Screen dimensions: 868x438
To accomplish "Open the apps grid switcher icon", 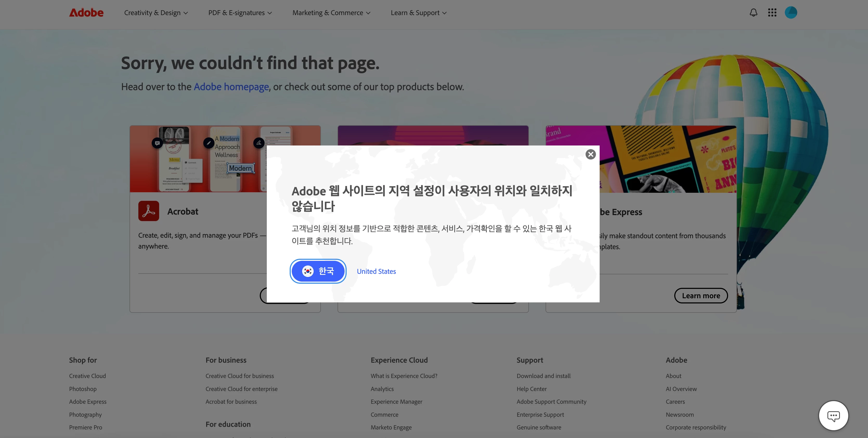I will [772, 13].
